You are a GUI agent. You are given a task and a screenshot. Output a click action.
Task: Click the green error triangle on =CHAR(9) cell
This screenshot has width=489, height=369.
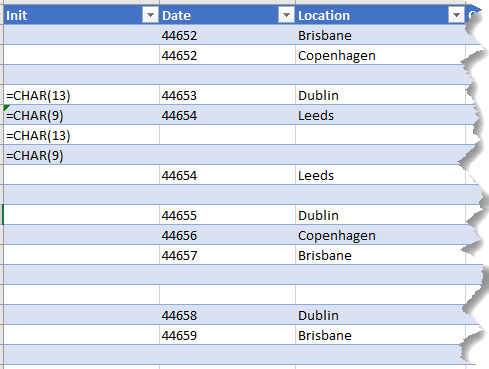point(7,108)
